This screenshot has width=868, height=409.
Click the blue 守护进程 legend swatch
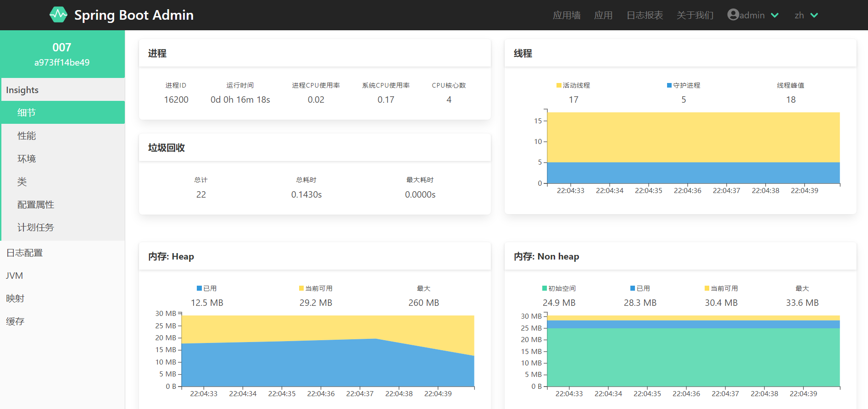(669, 85)
